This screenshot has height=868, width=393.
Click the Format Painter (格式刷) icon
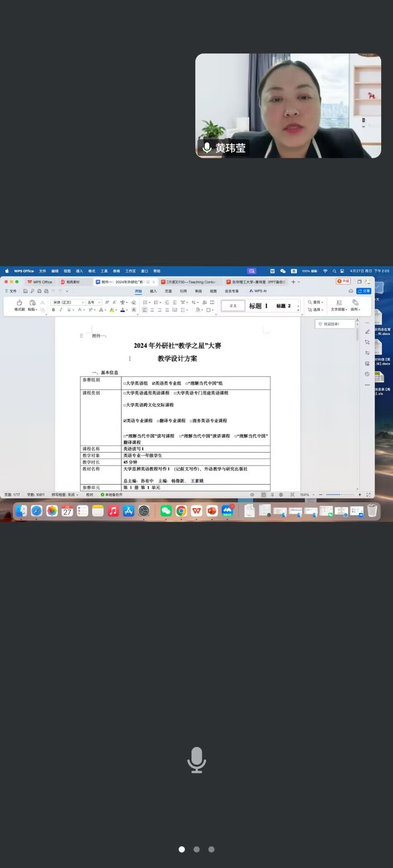click(x=19, y=303)
